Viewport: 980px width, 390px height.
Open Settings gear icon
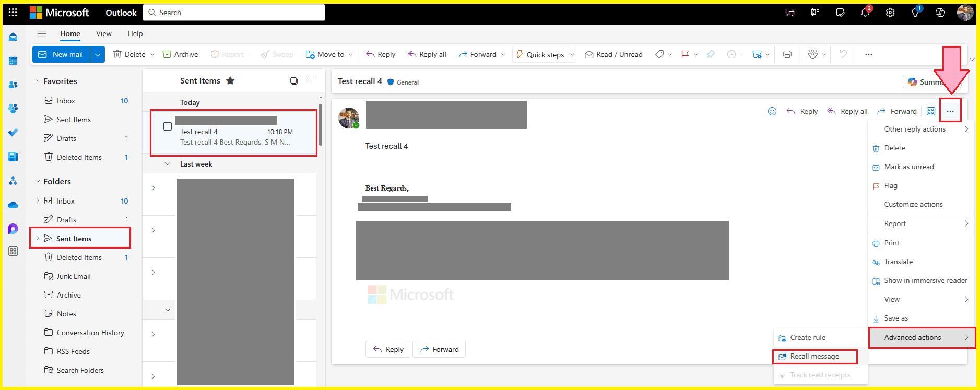pyautogui.click(x=890, y=13)
